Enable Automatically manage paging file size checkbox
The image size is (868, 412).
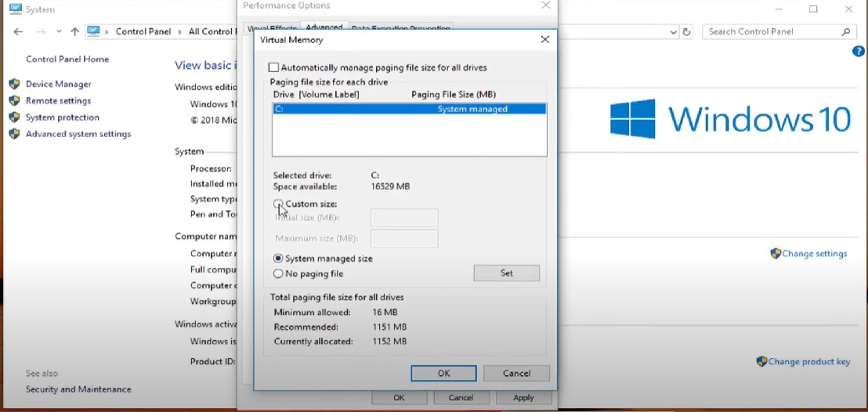click(x=273, y=67)
